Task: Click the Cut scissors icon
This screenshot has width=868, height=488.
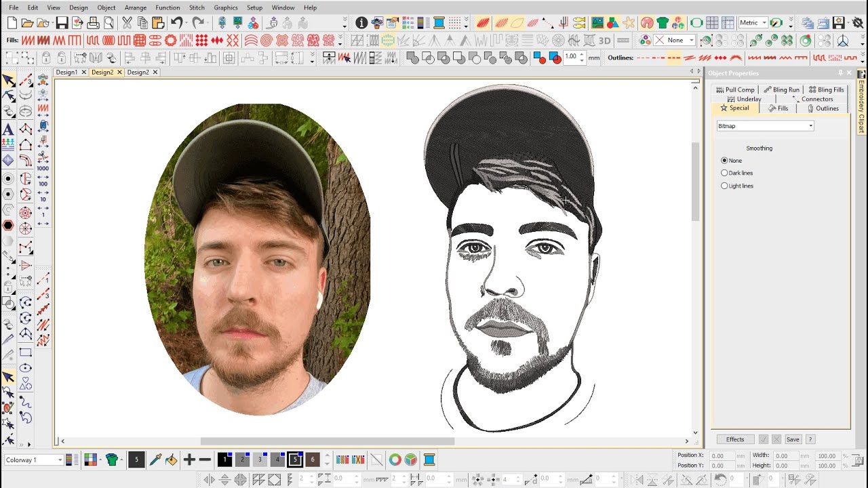Action: (x=127, y=23)
